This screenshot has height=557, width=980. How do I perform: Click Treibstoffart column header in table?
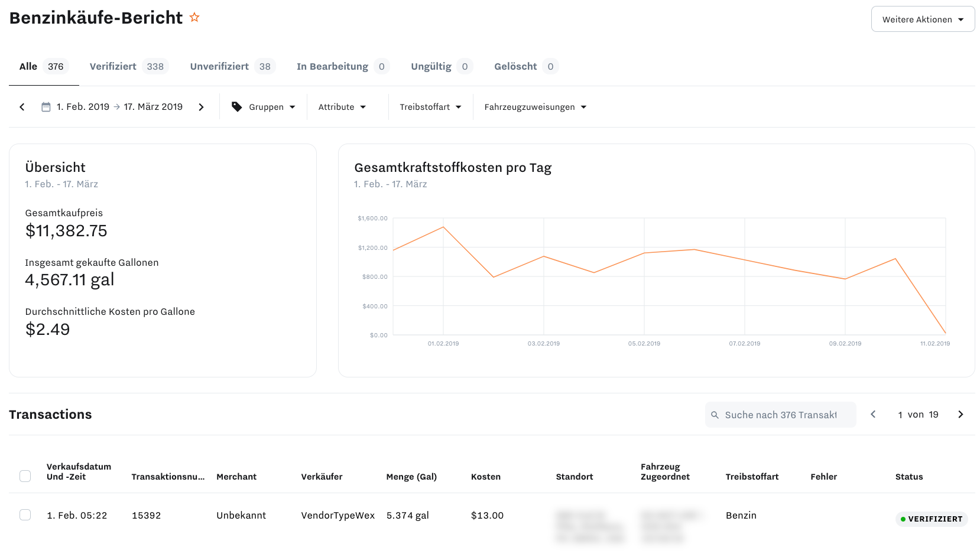pyautogui.click(x=752, y=477)
